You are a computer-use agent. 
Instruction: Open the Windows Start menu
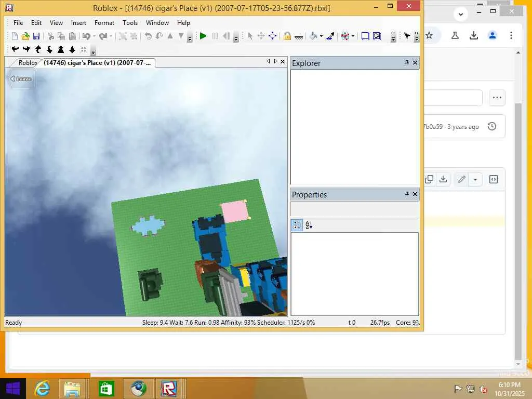(x=13, y=389)
